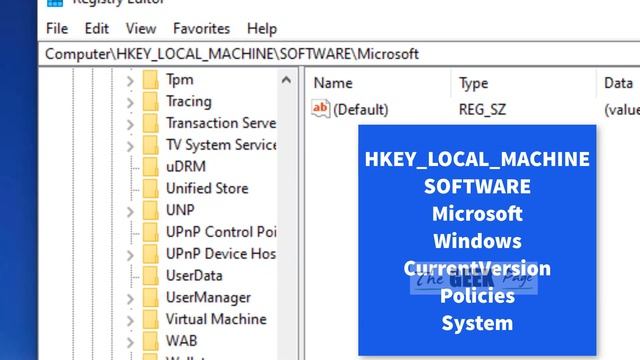Click the (Default) string value icon
This screenshot has height=360, width=640.
click(x=320, y=109)
